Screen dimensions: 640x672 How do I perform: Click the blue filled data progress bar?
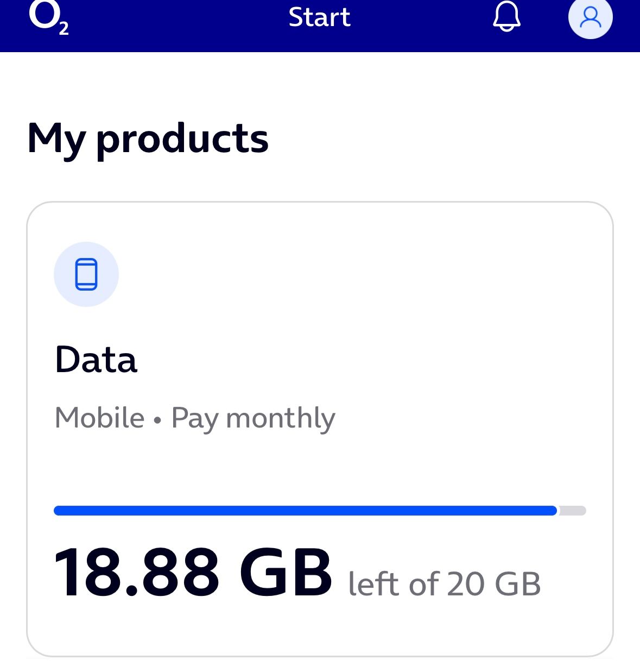pos(304,511)
